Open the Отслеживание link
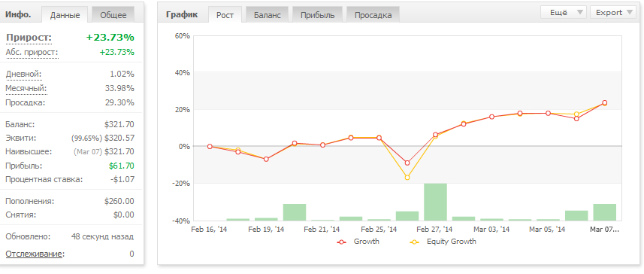 point(35,254)
